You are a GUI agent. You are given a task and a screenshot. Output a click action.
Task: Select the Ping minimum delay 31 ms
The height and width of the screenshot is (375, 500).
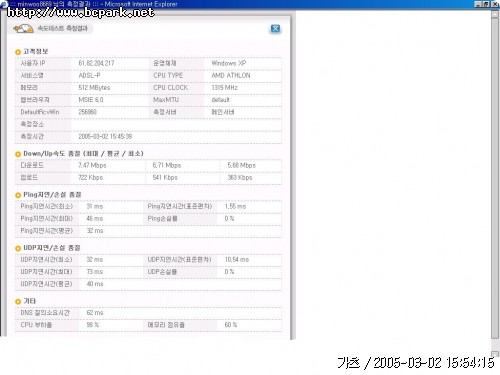[x=95, y=206]
